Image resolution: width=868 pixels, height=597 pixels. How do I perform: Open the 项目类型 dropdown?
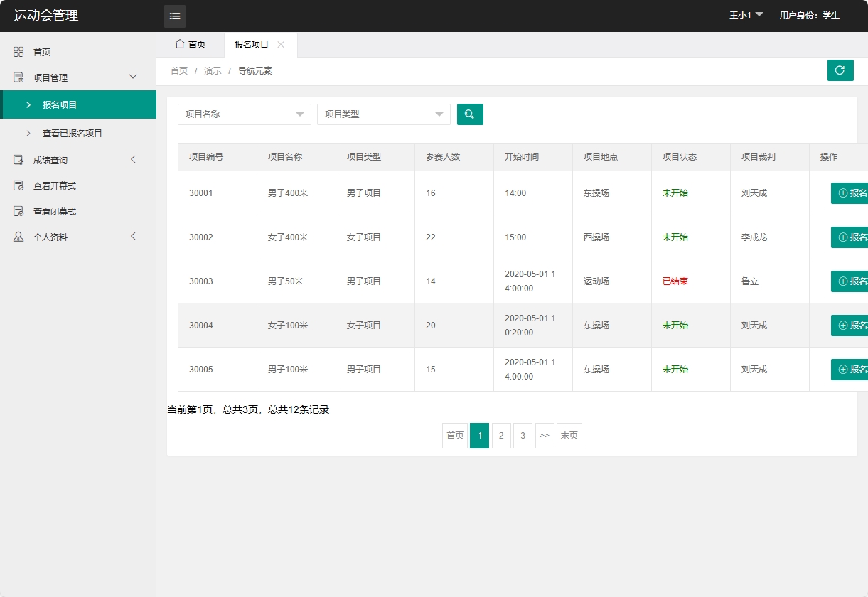click(x=383, y=114)
